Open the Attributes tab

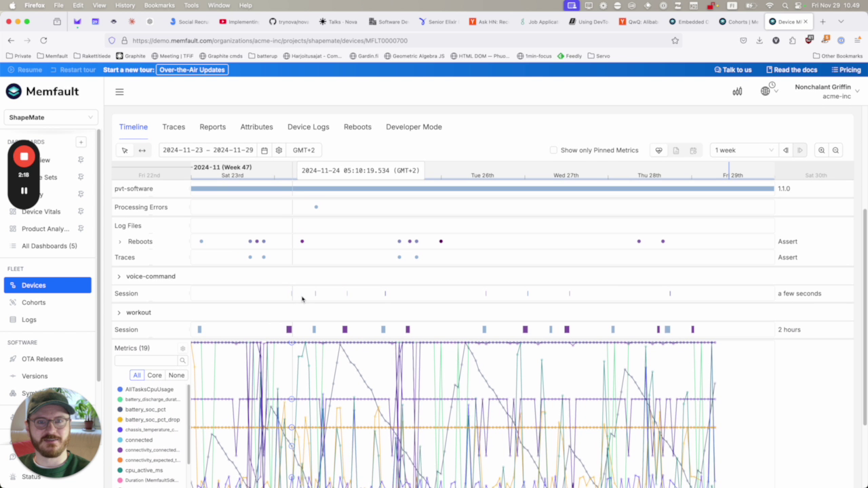pyautogui.click(x=256, y=127)
